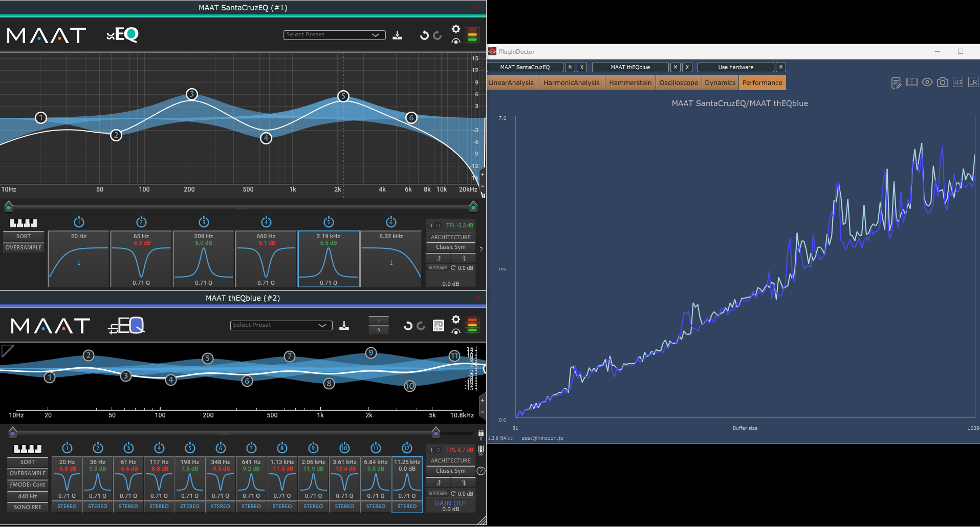
Task: Click SONO PRE button in theQblue
Action: point(28,507)
